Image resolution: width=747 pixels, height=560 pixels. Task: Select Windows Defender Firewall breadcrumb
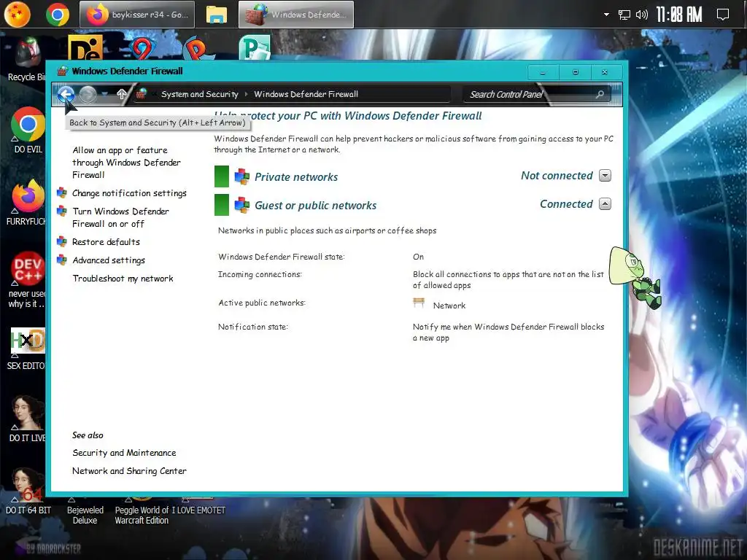[x=306, y=94]
